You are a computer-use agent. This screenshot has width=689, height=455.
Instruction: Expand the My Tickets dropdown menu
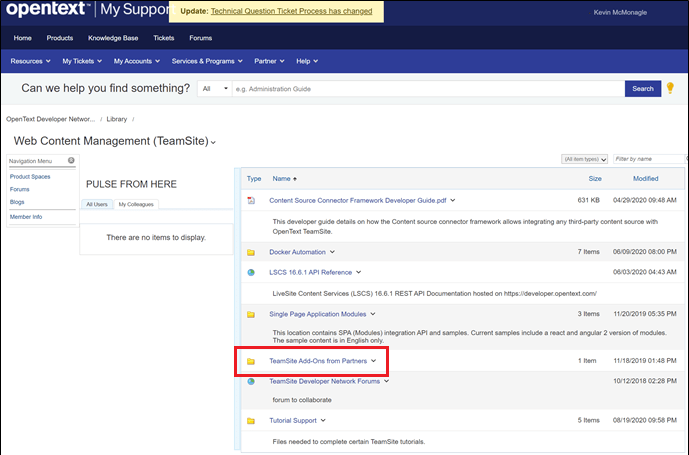(82, 61)
